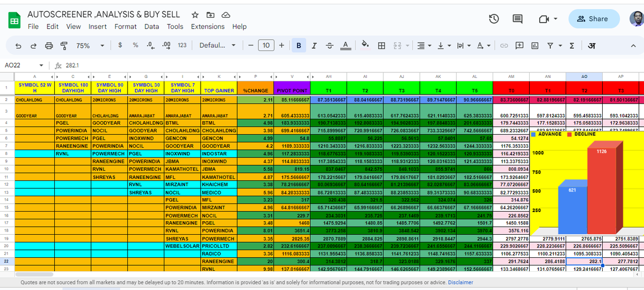Open the fill color picker
644x290 pixels.
365,46
